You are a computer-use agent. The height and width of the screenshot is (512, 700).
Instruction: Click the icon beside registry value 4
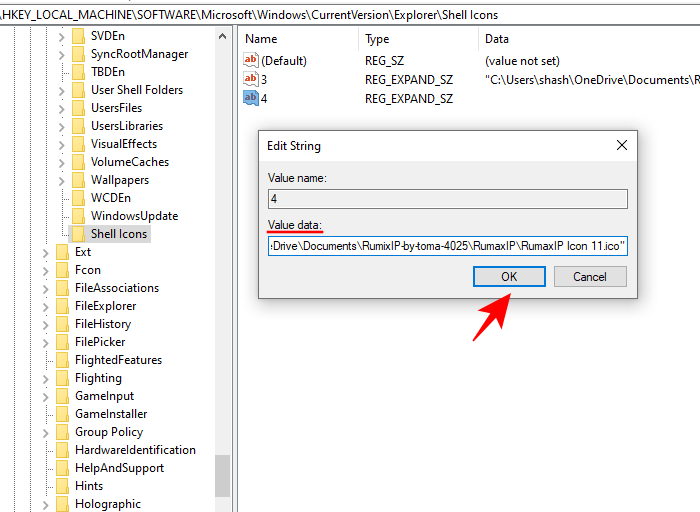click(x=251, y=98)
